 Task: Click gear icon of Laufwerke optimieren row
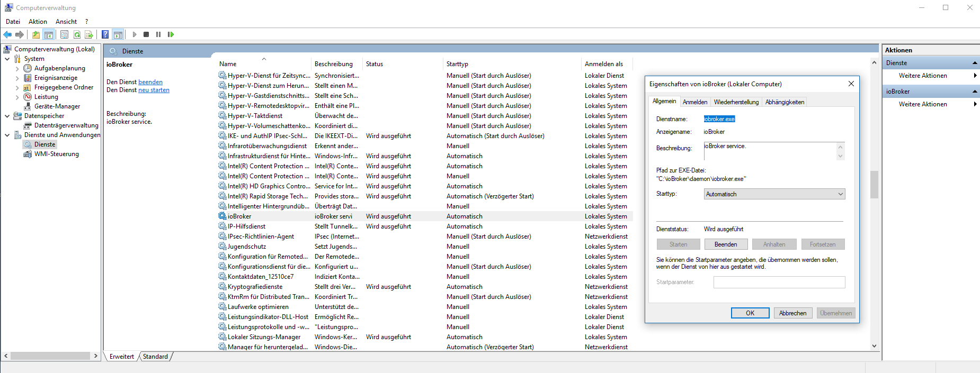[x=222, y=306]
